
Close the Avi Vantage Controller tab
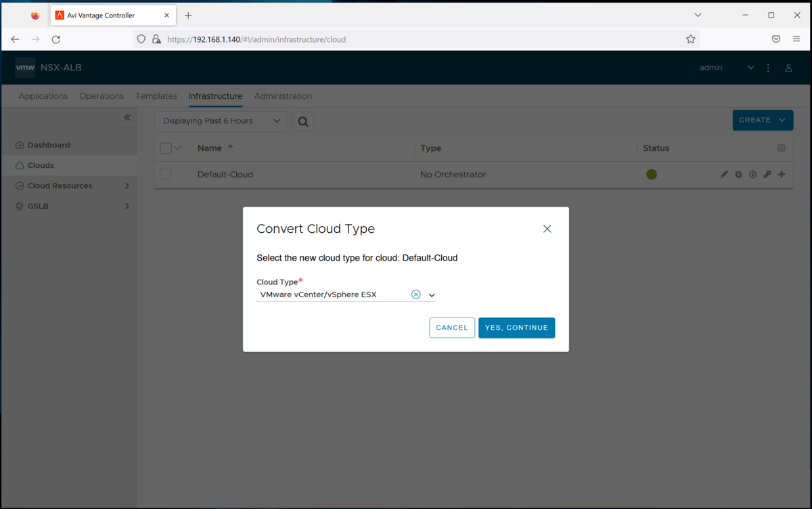pos(166,15)
